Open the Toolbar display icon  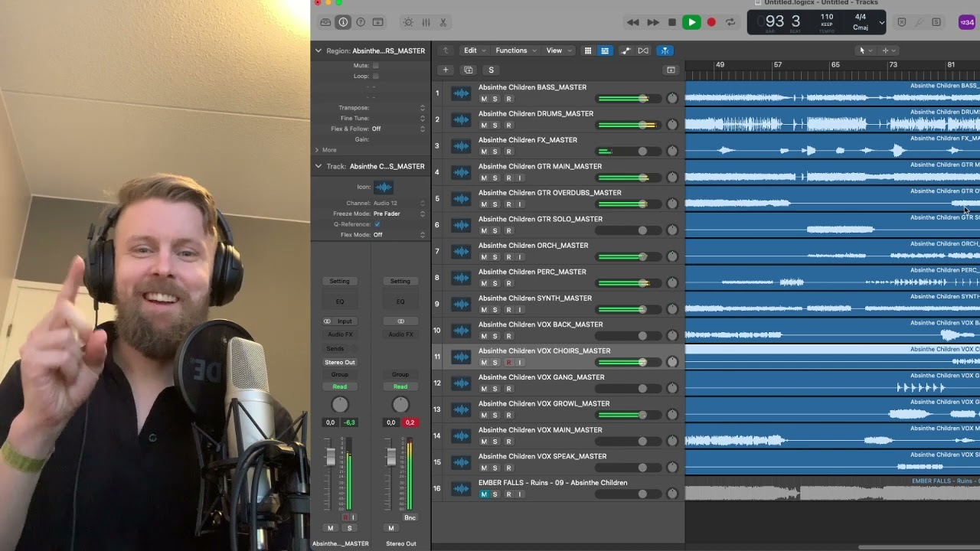point(378,22)
